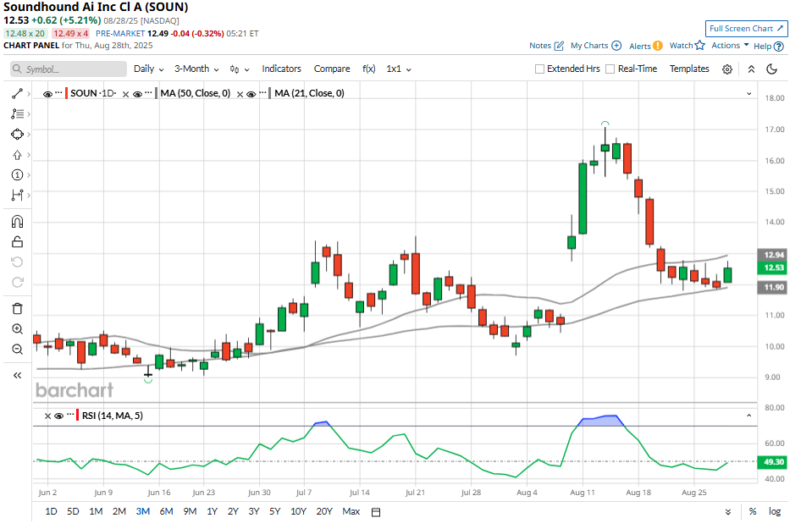812x529 pixels.
Task: Click the Help question mark icon
Action: coord(778,47)
